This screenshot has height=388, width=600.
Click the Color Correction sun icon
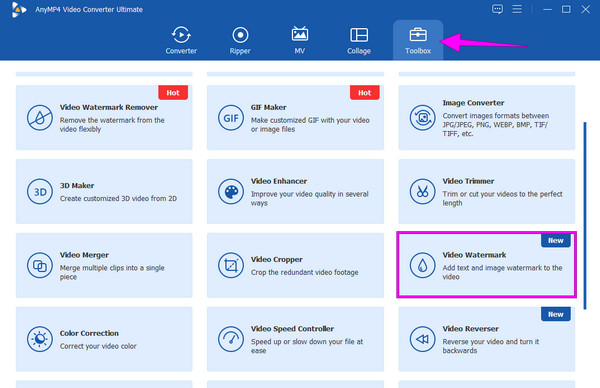point(40,339)
